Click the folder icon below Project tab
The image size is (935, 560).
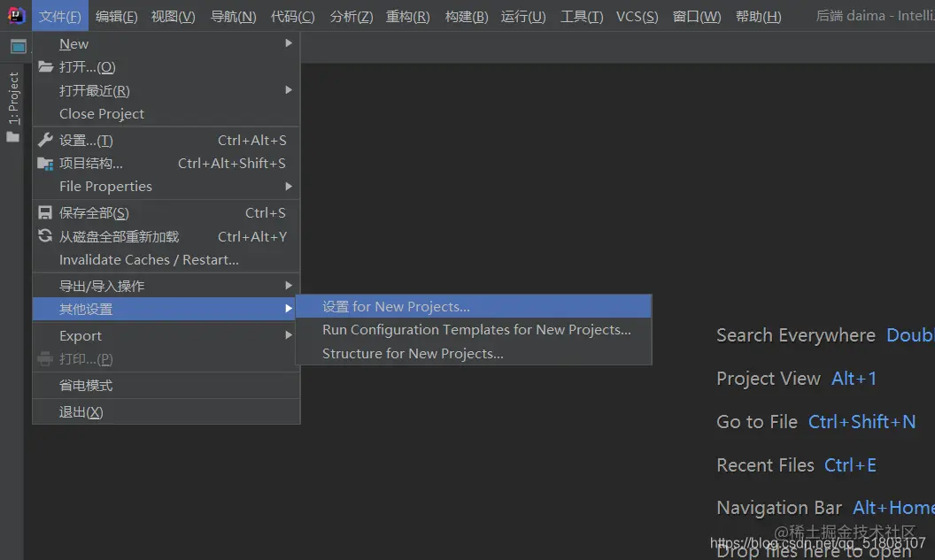(x=12, y=138)
